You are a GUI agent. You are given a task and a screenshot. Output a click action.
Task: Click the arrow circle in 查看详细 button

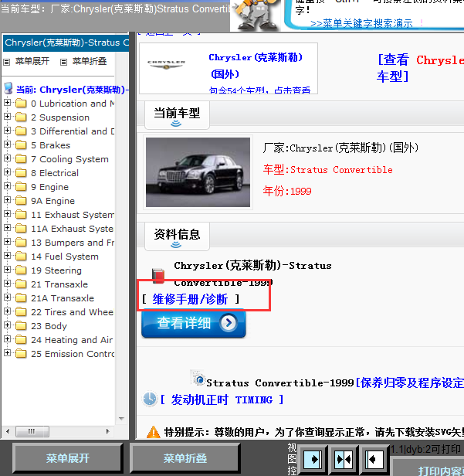pos(229,323)
